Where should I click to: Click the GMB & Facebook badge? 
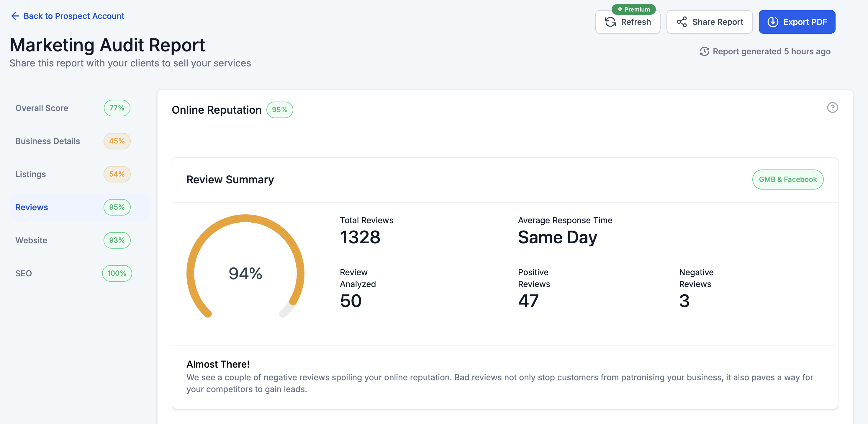point(787,180)
